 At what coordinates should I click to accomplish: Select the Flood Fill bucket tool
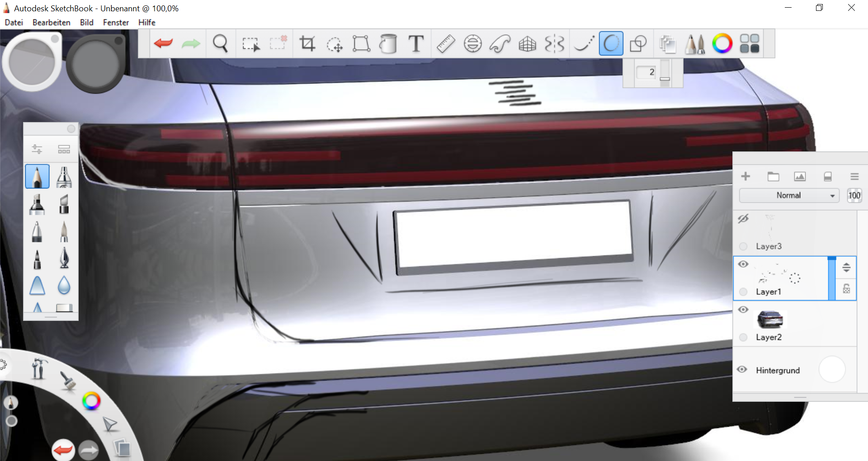click(388, 44)
